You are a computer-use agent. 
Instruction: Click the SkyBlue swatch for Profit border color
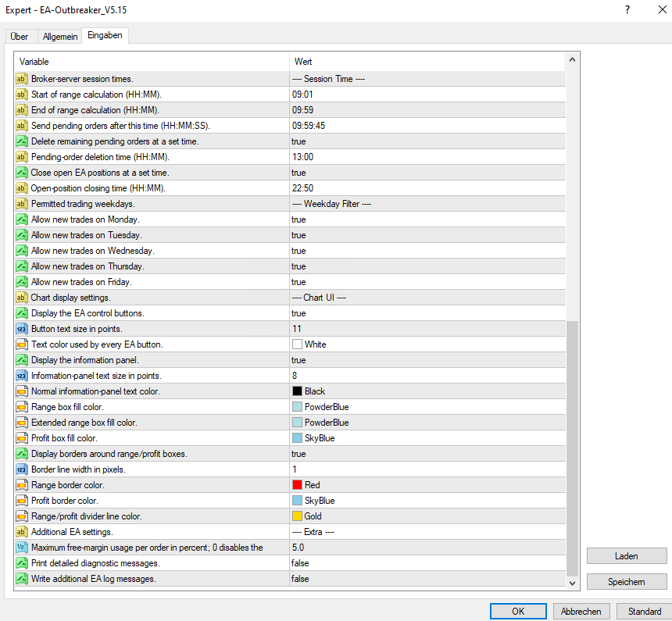297,501
